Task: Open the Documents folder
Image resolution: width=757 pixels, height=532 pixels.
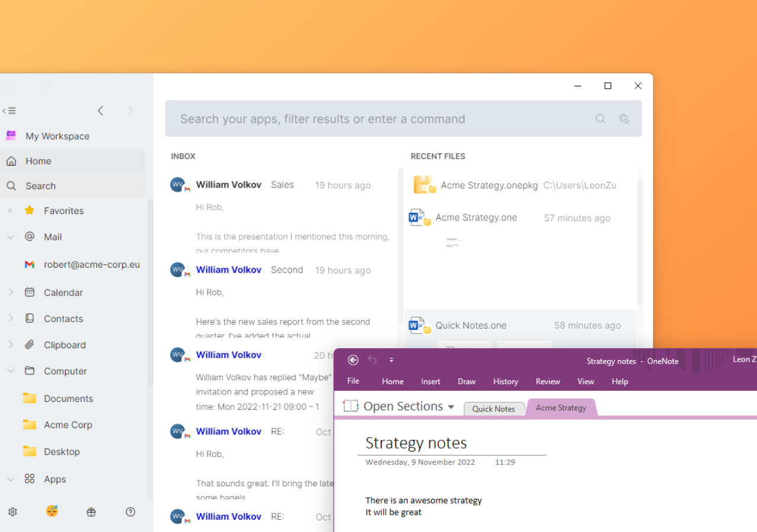Action: 58,398
